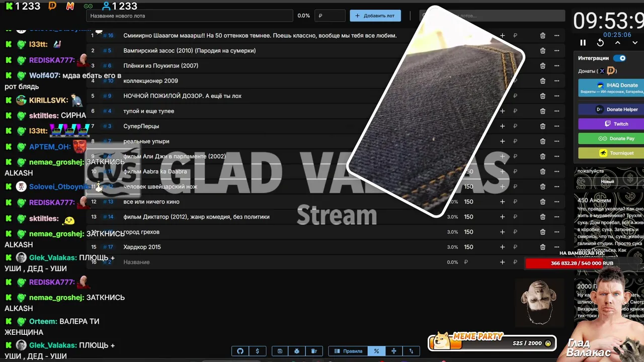644x362 pixels.
Task: Click plus icon on "СуперПерцы" row
Action: pos(502,126)
